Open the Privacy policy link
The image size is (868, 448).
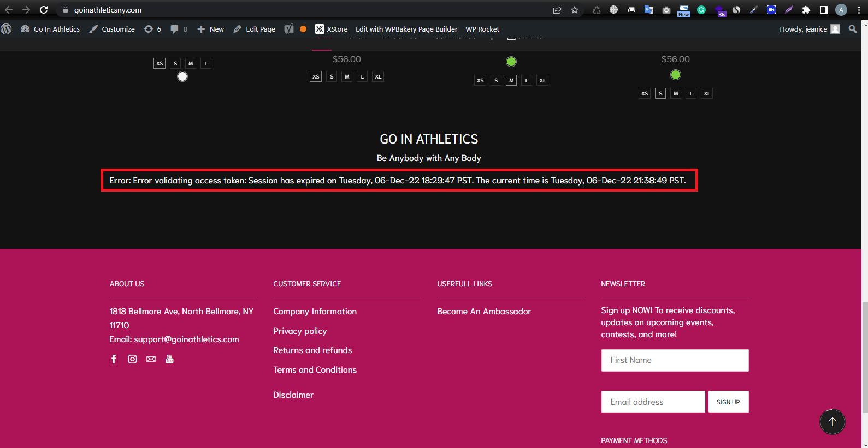point(300,331)
